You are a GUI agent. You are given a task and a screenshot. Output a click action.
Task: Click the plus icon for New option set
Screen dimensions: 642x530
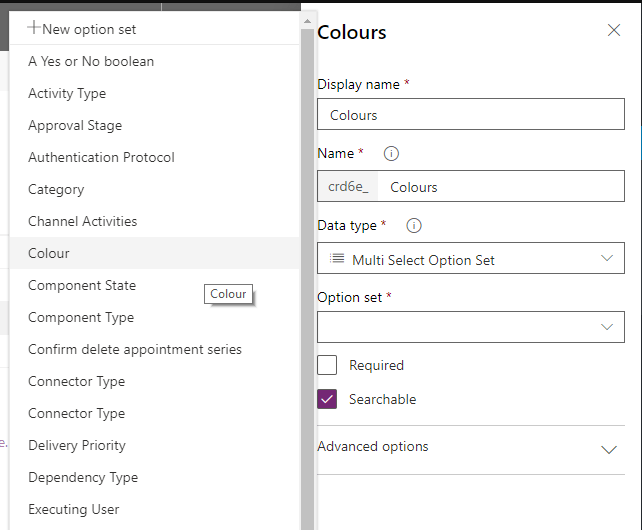[34, 28]
